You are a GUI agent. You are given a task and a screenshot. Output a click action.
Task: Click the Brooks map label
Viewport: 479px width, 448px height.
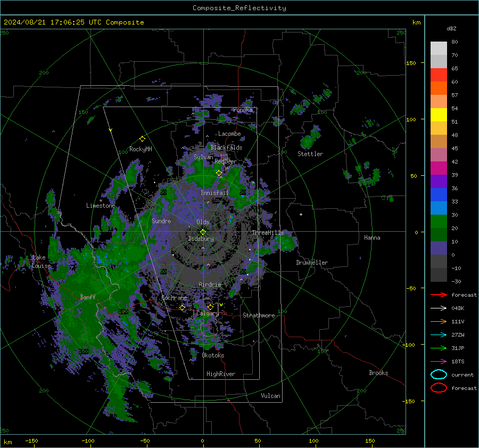[x=378, y=373]
